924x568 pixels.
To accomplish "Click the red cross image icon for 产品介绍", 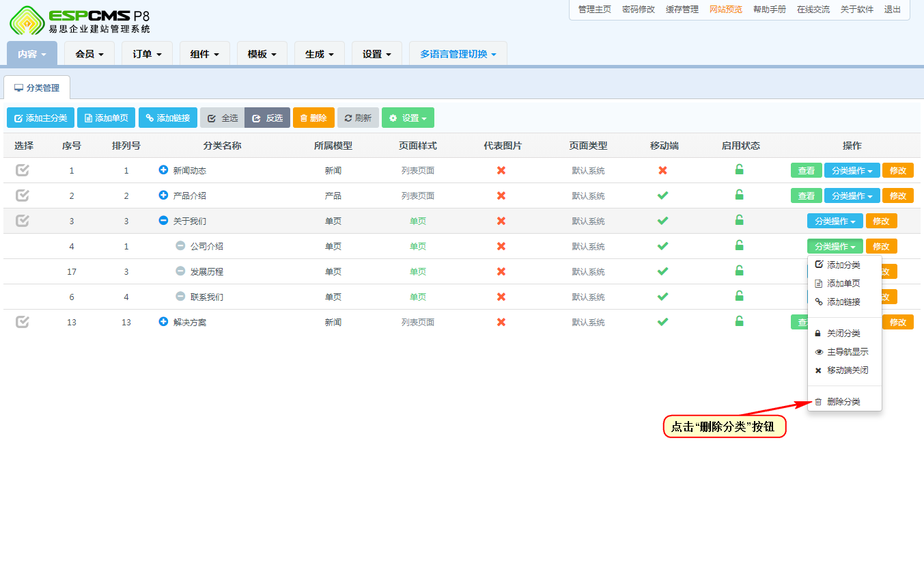I will pyautogui.click(x=501, y=195).
